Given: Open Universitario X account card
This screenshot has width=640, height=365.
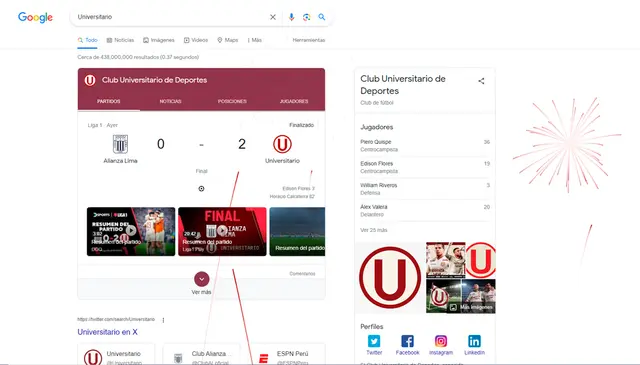Looking at the screenshot, I should pos(116,354).
